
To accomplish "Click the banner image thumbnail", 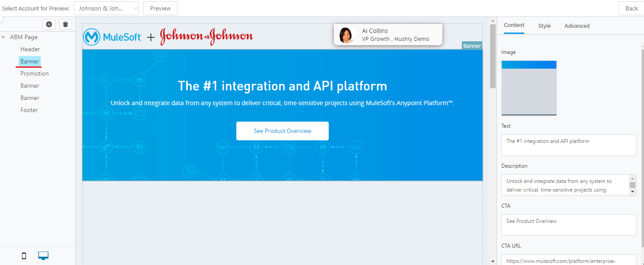I will (529, 88).
